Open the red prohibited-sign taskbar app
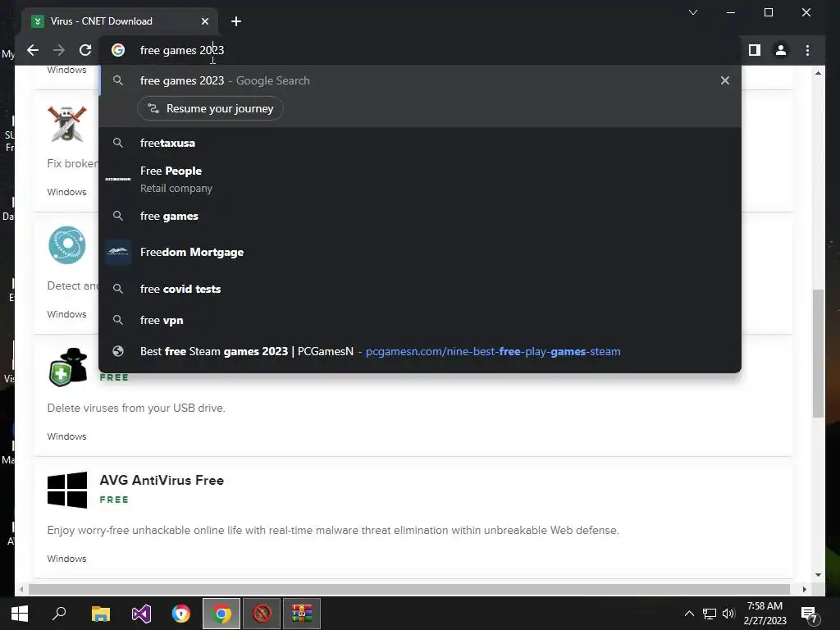Image resolution: width=840 pixels, height=630 pixels. pyautogui.click(x=262, y=614)
